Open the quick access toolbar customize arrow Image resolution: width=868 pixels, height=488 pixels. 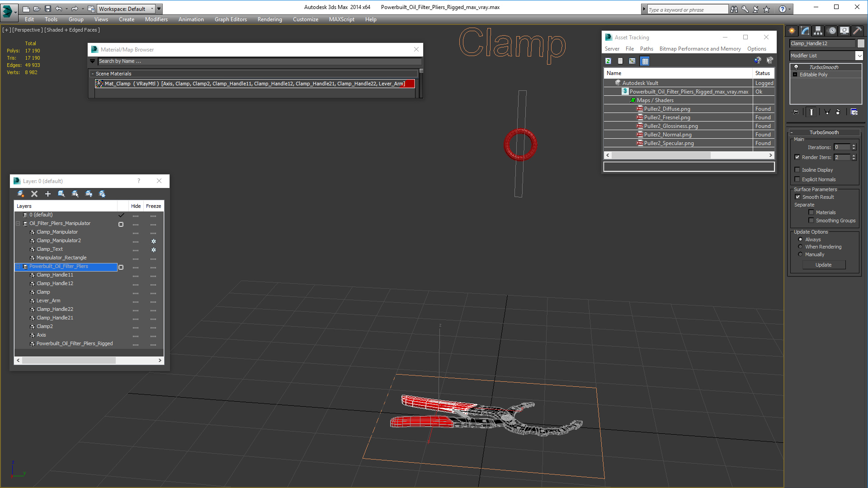click(x=159, y=9)
